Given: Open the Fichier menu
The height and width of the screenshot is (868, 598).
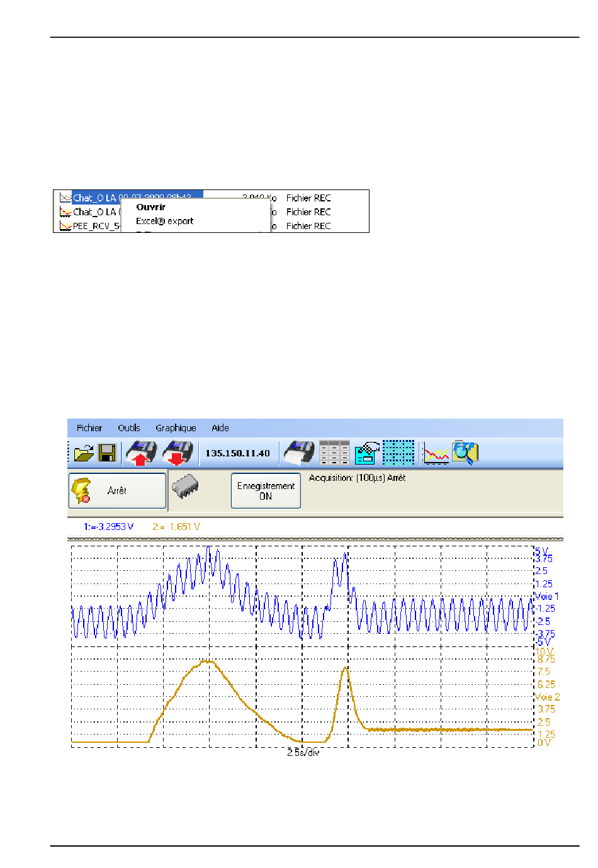Looking at the screenshot, I should pyautogui.click(x=89, y=428).
